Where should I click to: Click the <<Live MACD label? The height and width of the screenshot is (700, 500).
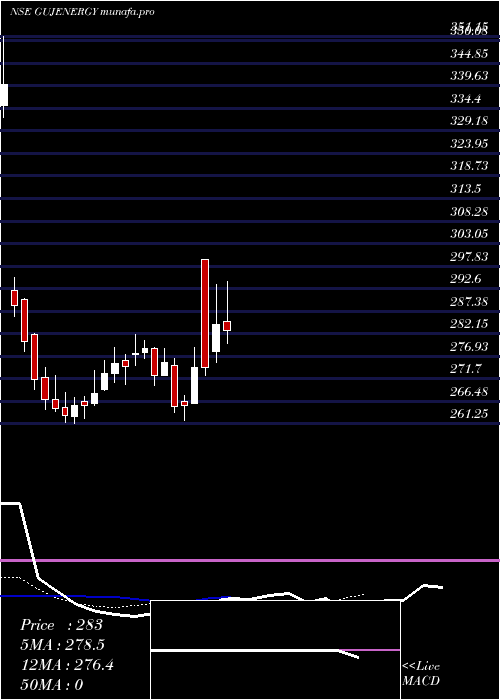coord(421,673)
